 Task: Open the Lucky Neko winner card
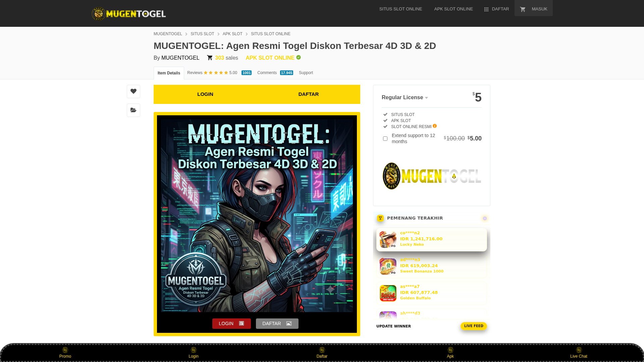click(x=432, y=240)
